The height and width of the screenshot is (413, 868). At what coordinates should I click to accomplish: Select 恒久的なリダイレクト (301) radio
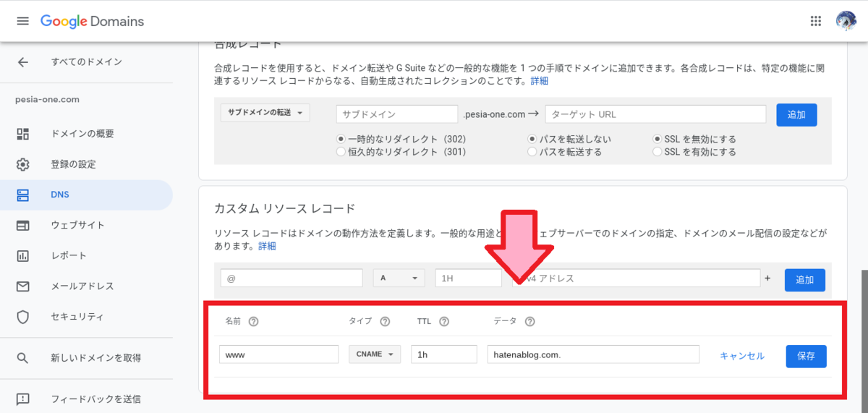tap(341, 152)
